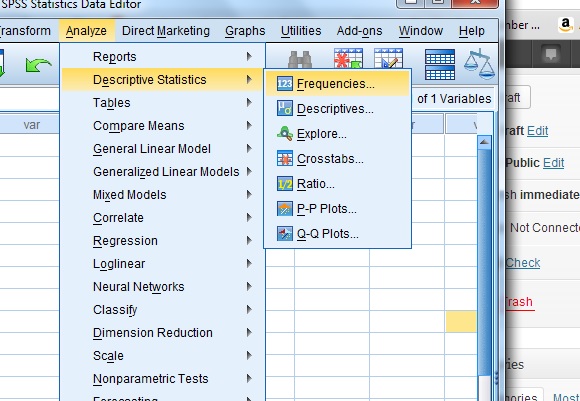Click Edit link beside Public in browser
This screenshot has height=401, width=580.
[553, 163]
